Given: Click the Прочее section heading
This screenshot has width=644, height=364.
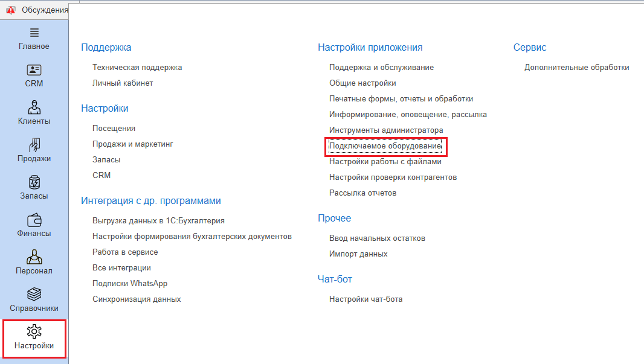Looking at the screenshot, I should [x=334, y=218].
